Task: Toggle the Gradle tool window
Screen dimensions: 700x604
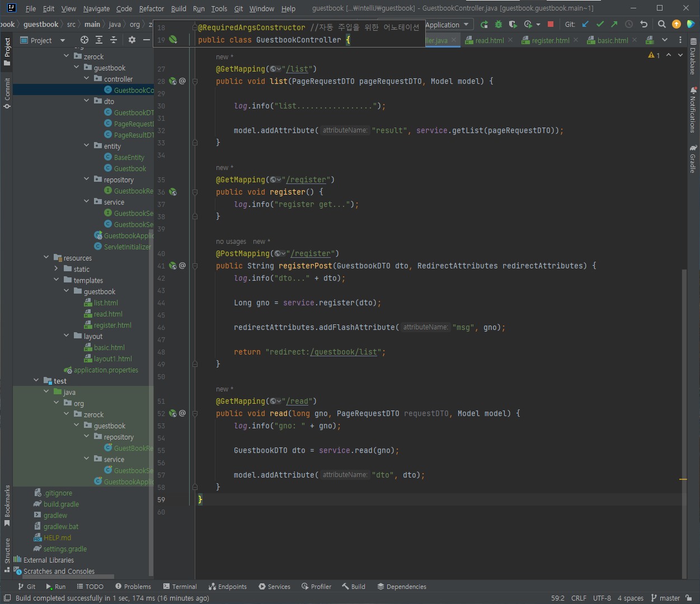Action: pyautogui.click(x=693, y=159)
